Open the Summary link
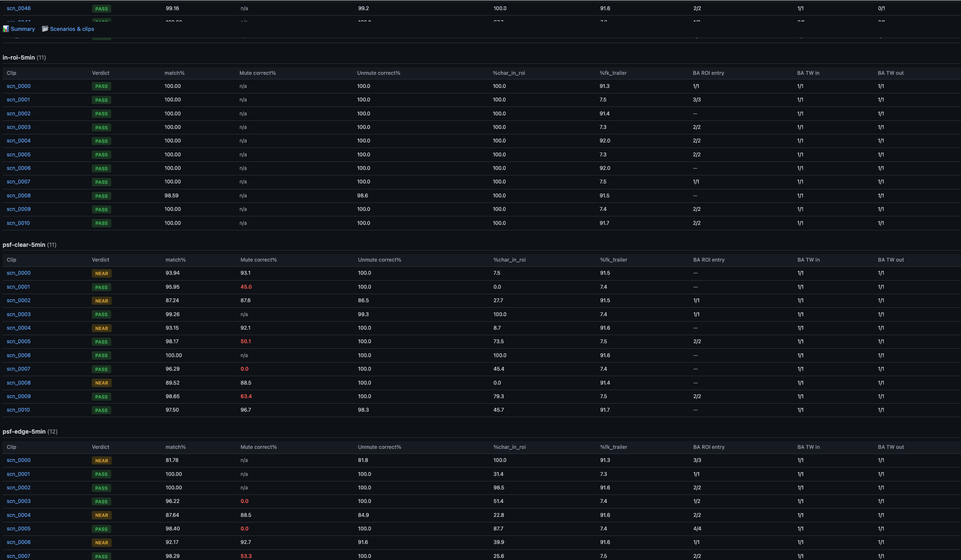 23,29
